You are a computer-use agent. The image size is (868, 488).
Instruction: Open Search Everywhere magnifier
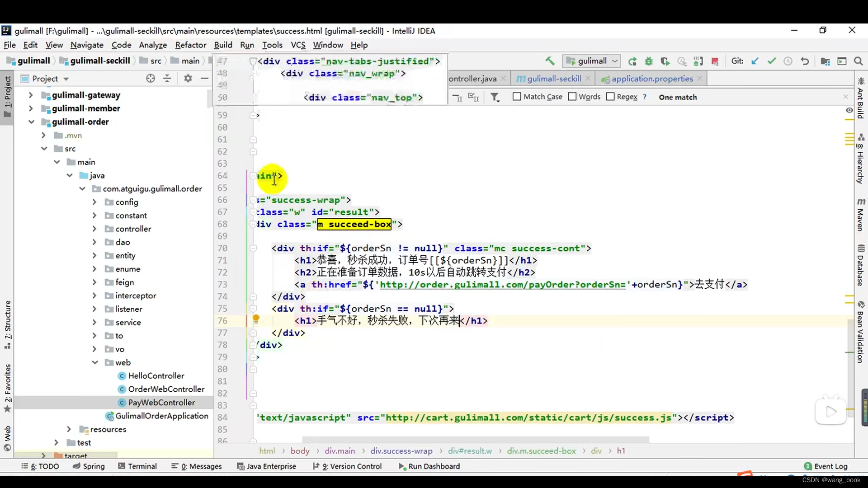858,61
